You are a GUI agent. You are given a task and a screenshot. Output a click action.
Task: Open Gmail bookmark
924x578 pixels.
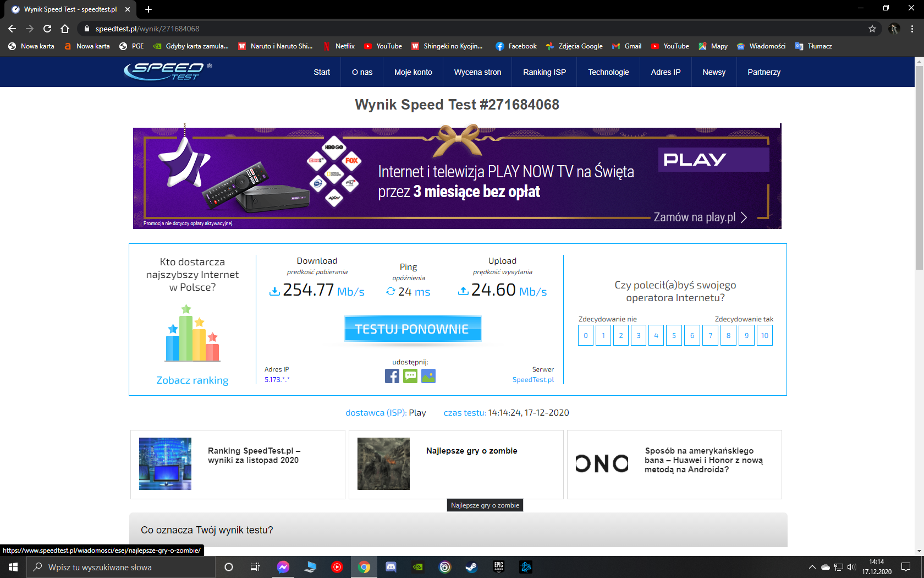(627, 46)
